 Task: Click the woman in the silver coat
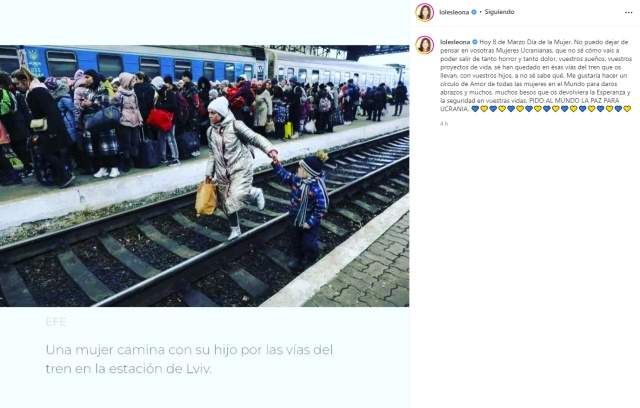(x=235, y=167)
